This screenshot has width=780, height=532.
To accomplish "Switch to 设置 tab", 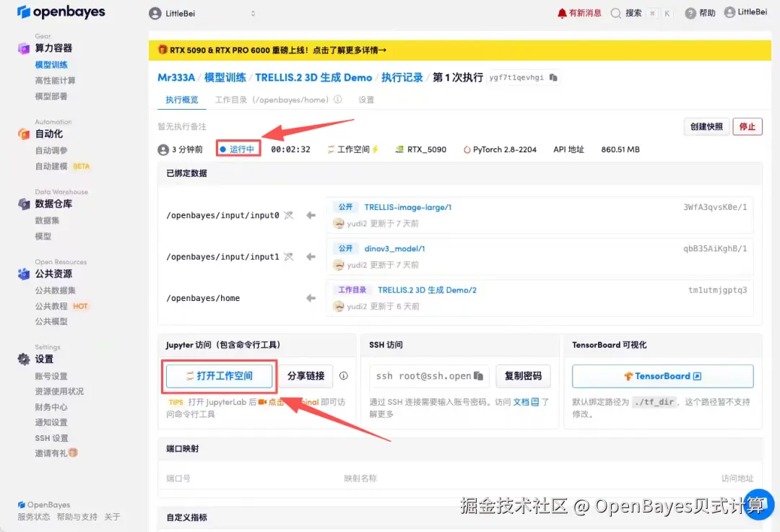I will pyautogui.click(x=366, y=100).
